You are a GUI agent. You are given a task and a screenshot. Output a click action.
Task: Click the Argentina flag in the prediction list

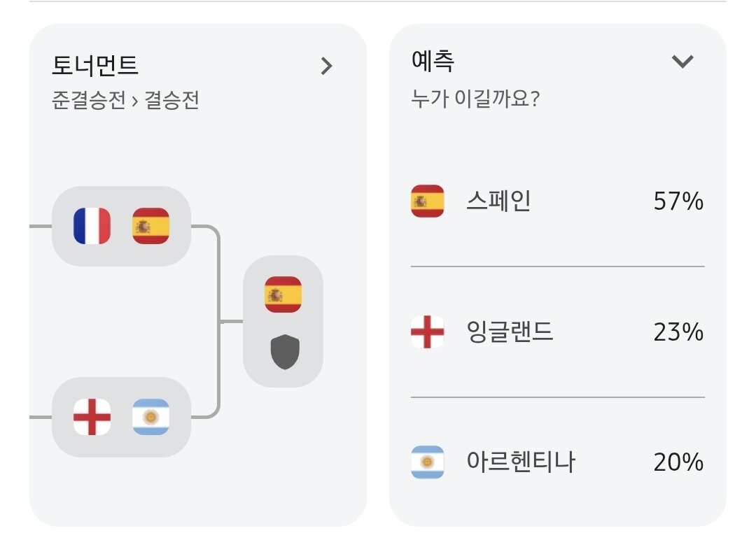(427, 462)
